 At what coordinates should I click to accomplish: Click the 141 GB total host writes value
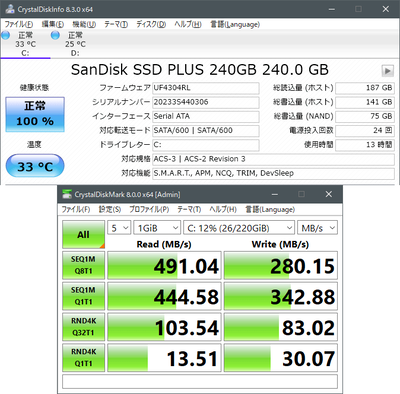pyautogui.click(x=365, y=102)
